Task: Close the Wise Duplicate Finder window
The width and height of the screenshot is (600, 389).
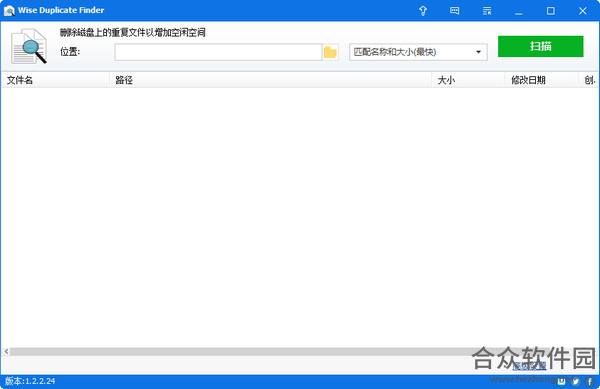Action: click(x=582, y=11)
